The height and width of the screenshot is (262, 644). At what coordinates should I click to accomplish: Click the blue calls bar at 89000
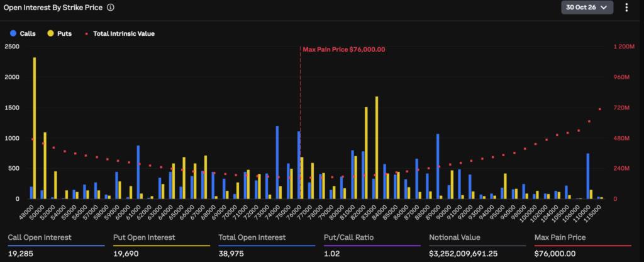(438, 166)
